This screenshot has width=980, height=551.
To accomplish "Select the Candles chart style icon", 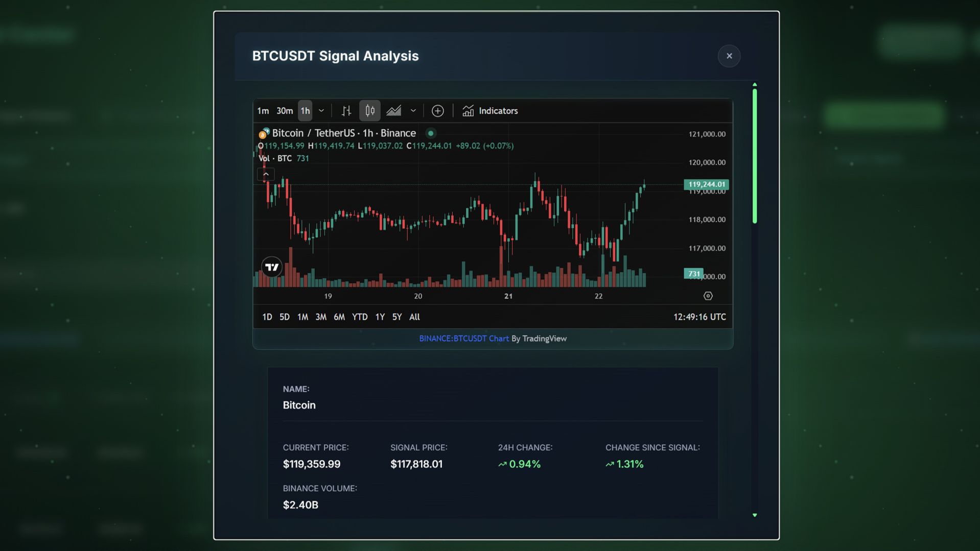I will tap(370, 111).
